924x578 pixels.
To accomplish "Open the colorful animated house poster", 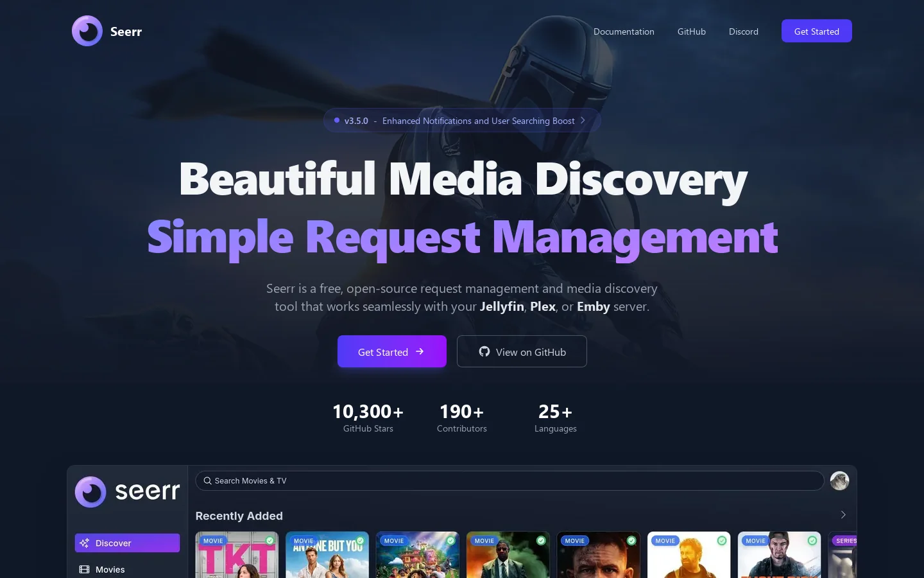I will point(418,556).
